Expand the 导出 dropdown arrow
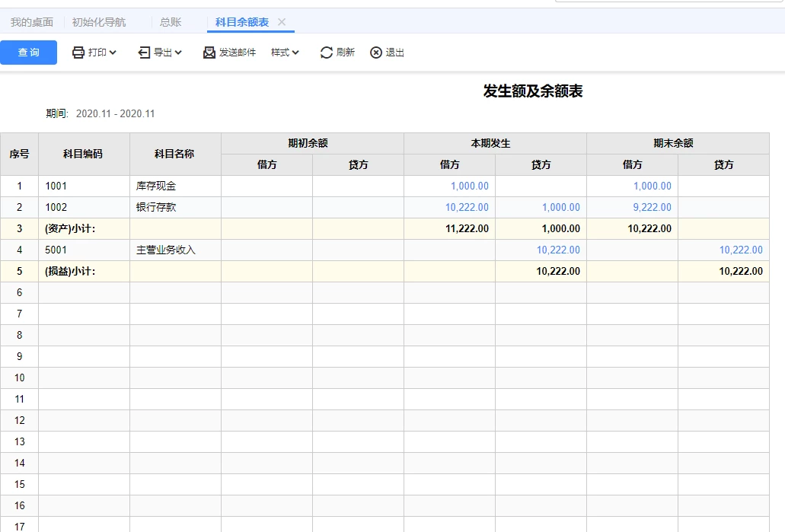The image size is (785, 532). [178, 53]
